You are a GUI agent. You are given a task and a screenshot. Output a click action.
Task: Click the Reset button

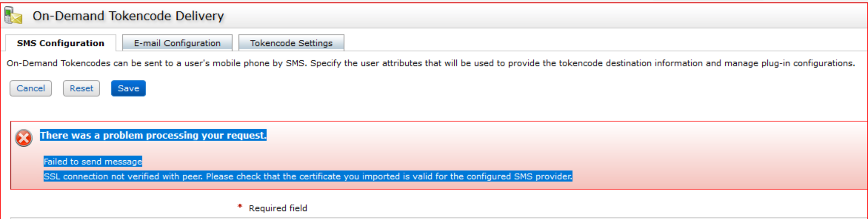(x=81, y=88)
